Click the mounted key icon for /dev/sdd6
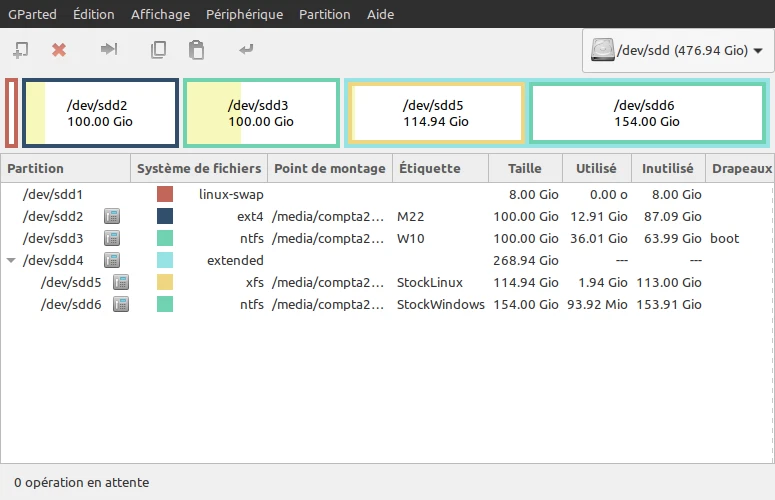 coord(121,304)
